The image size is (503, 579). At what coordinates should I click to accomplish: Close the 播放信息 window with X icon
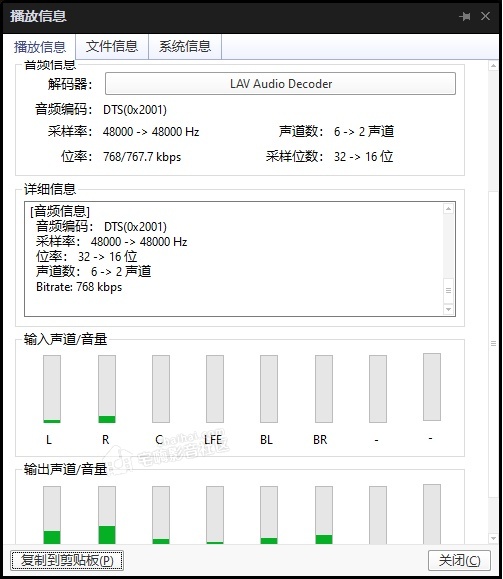485,16
